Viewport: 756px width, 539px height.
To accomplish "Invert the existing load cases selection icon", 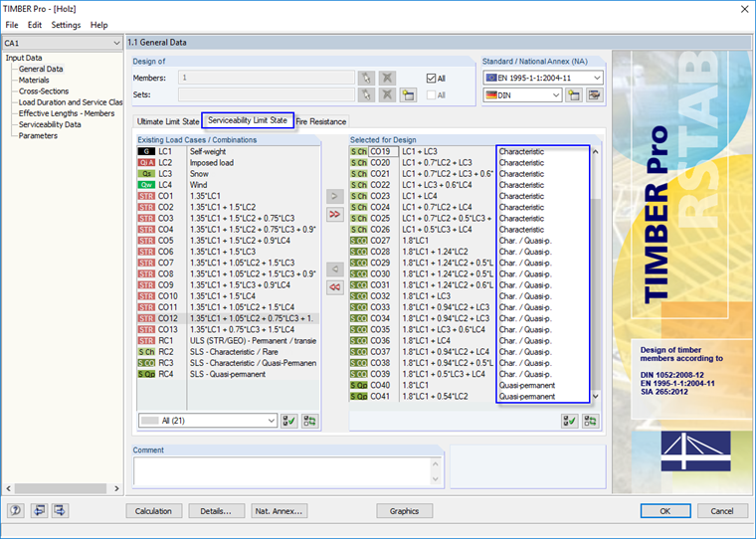I will (x=309, y=421).
